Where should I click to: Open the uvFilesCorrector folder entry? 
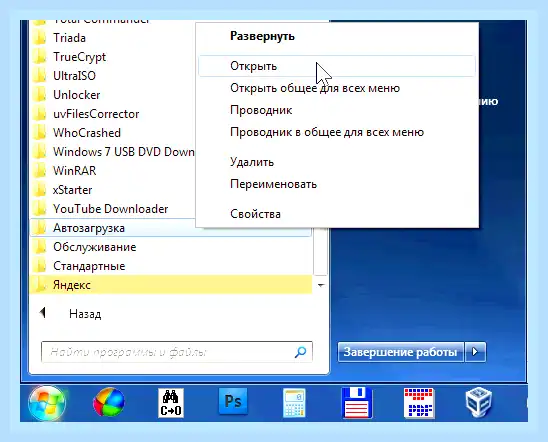click(113, 114)
